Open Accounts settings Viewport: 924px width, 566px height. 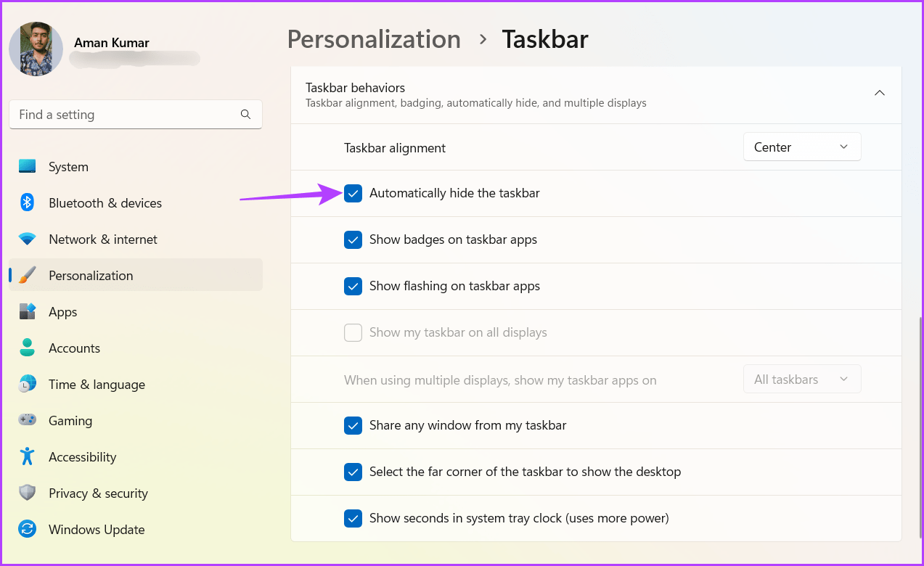pos(75,348)
